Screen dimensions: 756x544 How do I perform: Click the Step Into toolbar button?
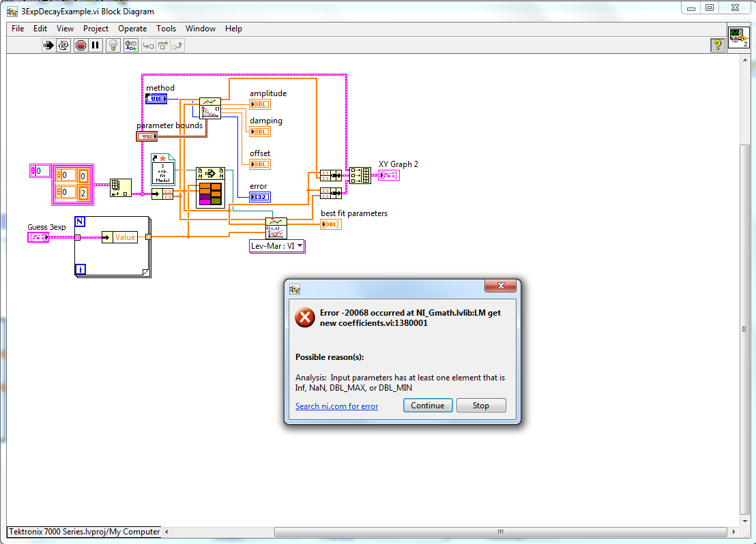(x=149, y=45)
